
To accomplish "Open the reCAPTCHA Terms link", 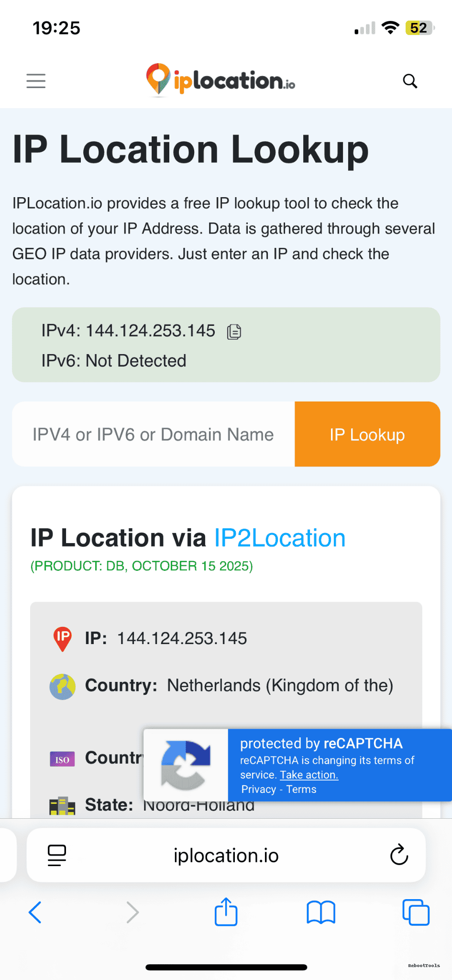I will click(301, 789).
